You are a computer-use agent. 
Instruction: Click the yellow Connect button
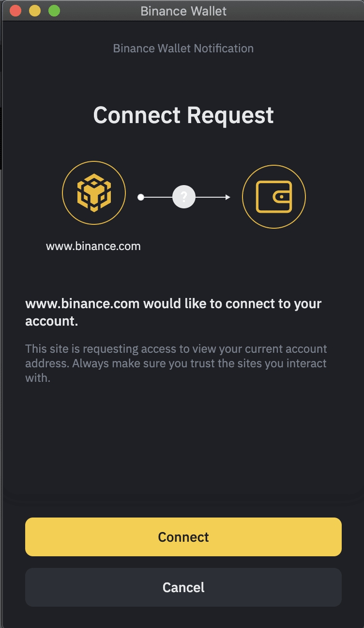click(x=183, y=537)
